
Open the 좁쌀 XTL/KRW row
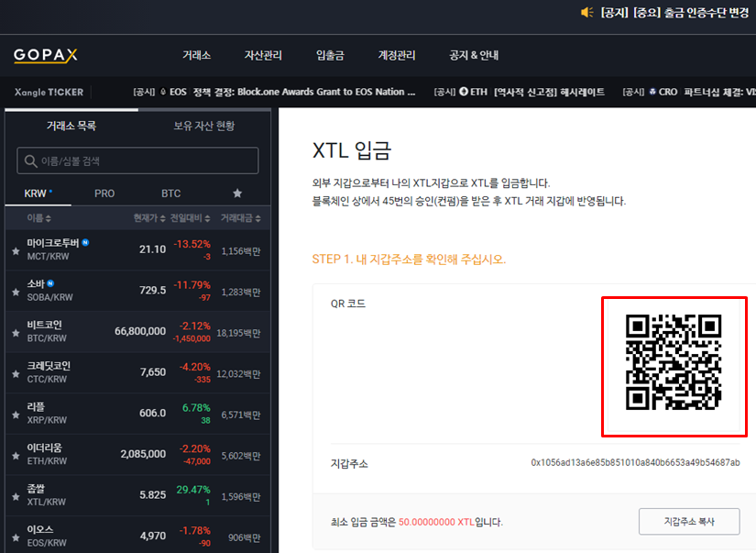[137, 496]
